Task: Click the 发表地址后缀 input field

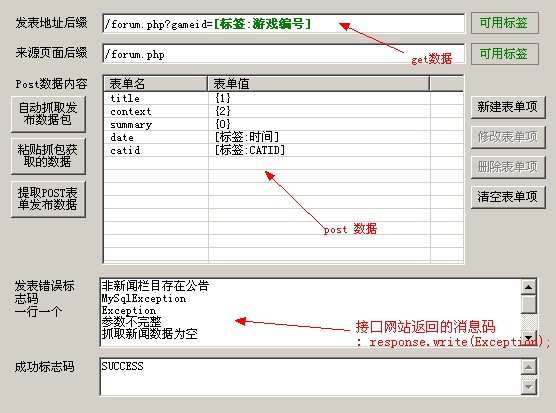Action: pos(283,24)
